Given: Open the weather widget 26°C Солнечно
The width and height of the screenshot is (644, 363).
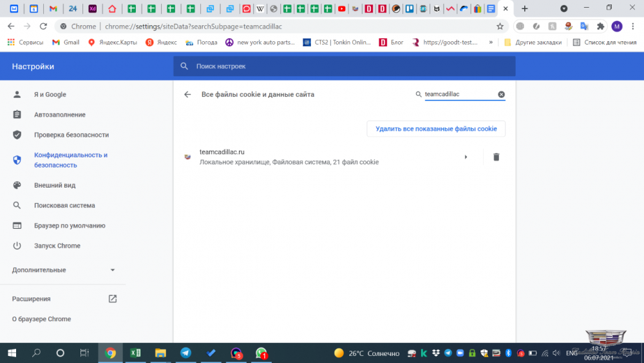Looking at the screenshot, I should point(367,353).
